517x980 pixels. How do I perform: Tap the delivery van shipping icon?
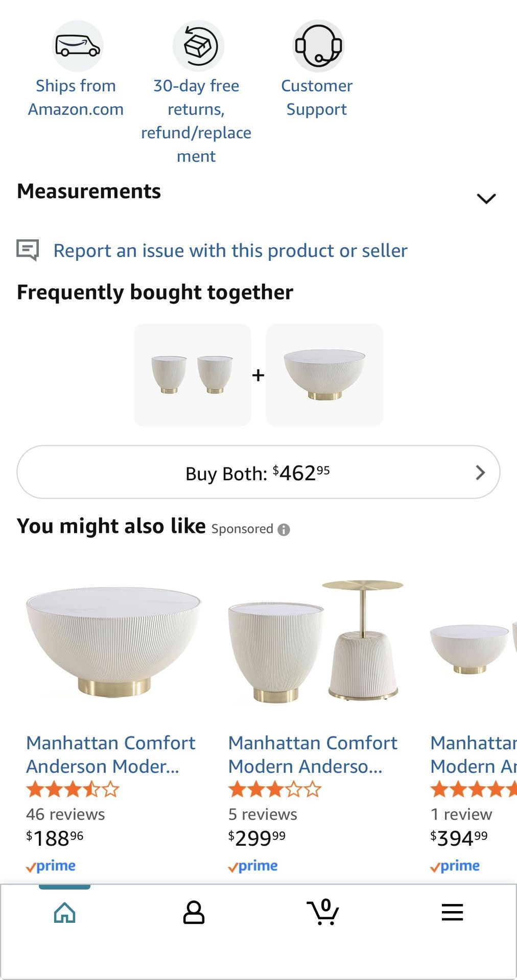(x=78, y=46)
